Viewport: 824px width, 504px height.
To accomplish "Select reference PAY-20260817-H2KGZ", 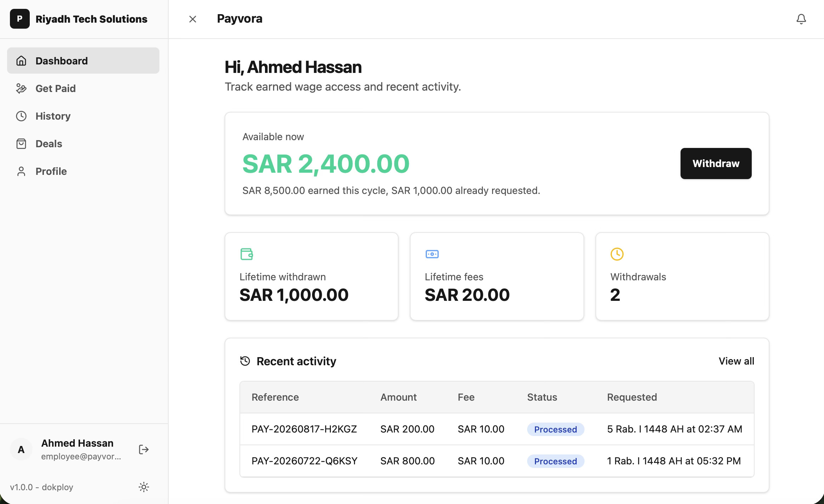I will 304,429.
